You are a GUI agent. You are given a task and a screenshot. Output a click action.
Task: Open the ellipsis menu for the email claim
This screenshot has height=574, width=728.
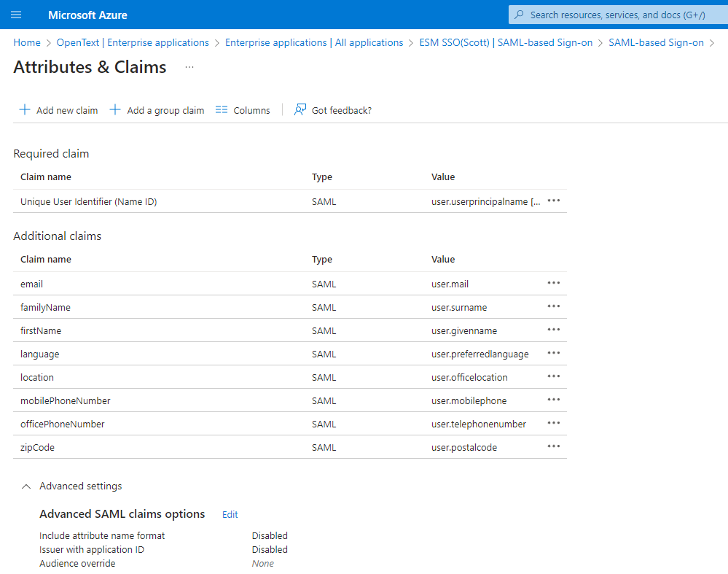click(x=553, y=283)
